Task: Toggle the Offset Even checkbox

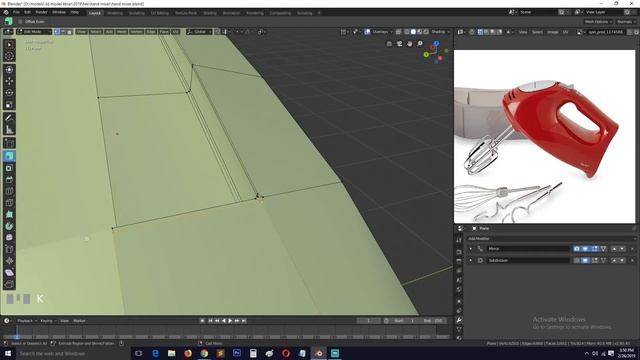Action: click(20, 22)
